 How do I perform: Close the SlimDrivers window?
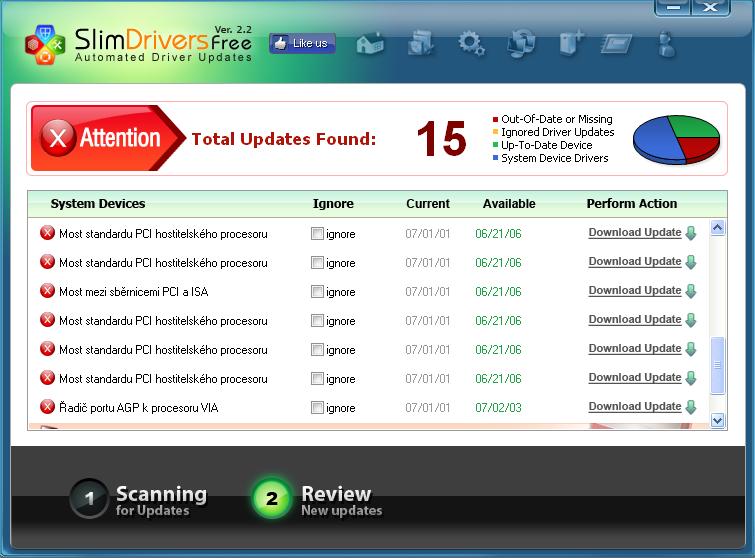[x=710, y=7]
